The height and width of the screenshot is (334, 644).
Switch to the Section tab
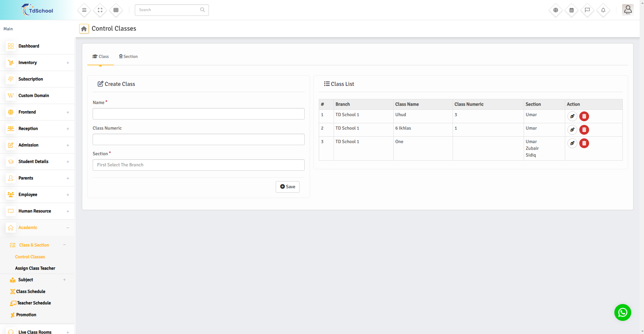click(128, 57)
